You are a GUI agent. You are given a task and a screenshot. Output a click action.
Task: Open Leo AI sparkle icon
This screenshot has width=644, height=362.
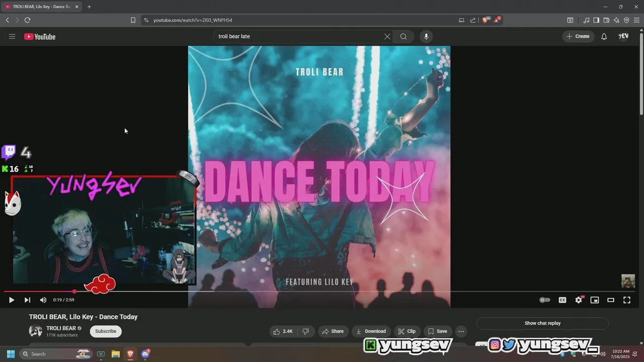tap(616, 20)
